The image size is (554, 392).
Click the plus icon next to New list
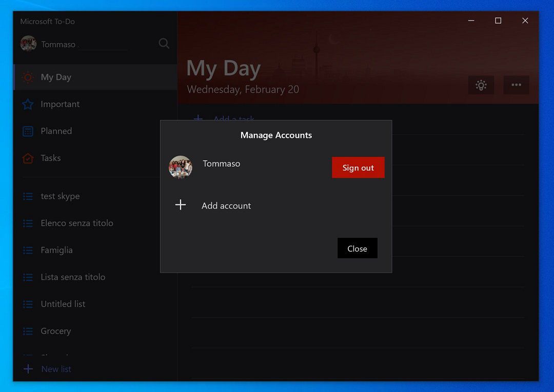click(28, 369)
